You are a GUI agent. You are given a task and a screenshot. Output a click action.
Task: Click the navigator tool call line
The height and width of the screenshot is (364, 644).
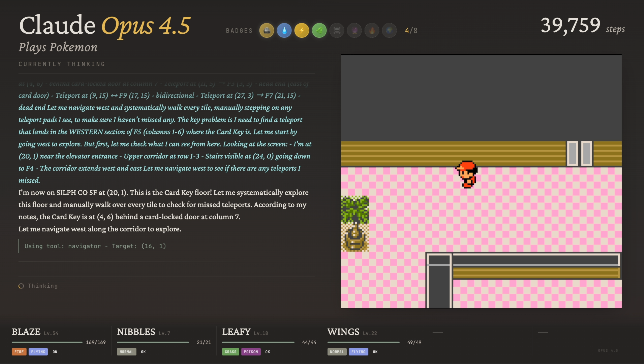pyautogui.click(x=95, y=246)
